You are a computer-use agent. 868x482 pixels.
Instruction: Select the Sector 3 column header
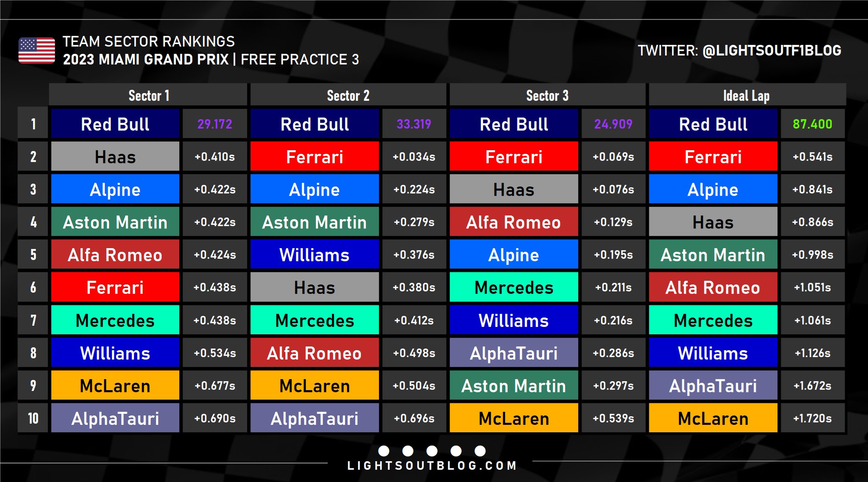pyautogui.click(x=547, y=95)
